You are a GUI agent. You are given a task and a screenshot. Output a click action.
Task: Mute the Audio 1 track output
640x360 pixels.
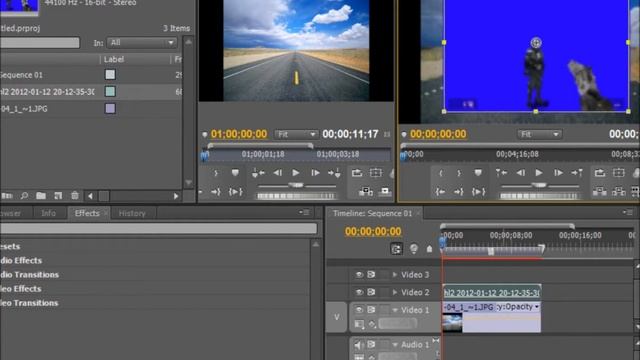[359, 345]
